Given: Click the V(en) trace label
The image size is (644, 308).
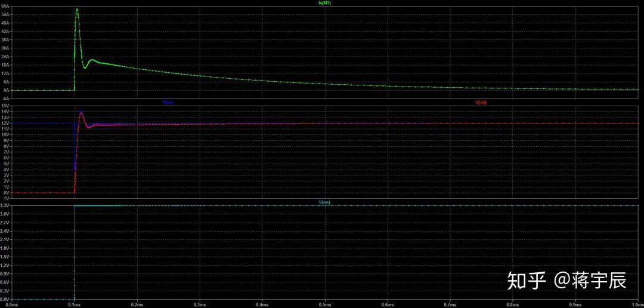Looking at the screenshot, I should [324, 202].
